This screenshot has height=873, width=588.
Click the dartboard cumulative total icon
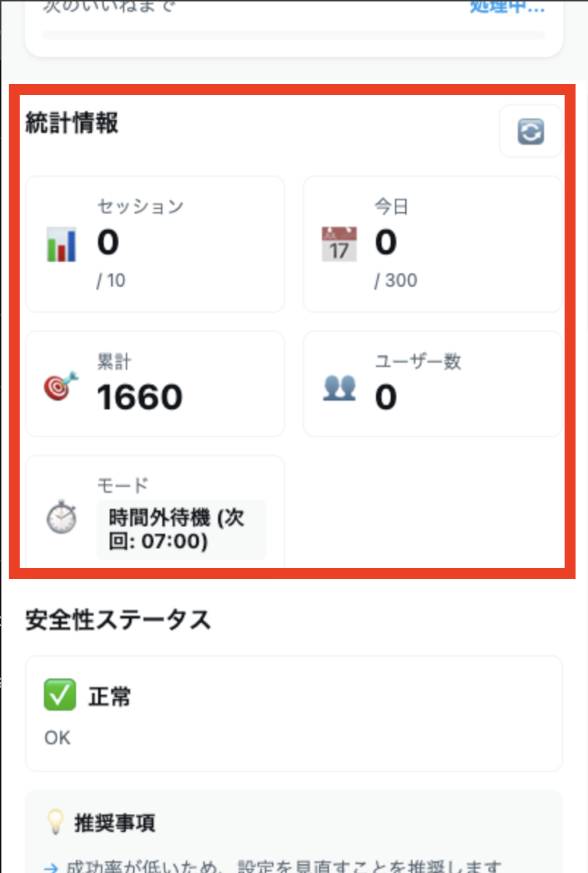[x=61, y=385]
